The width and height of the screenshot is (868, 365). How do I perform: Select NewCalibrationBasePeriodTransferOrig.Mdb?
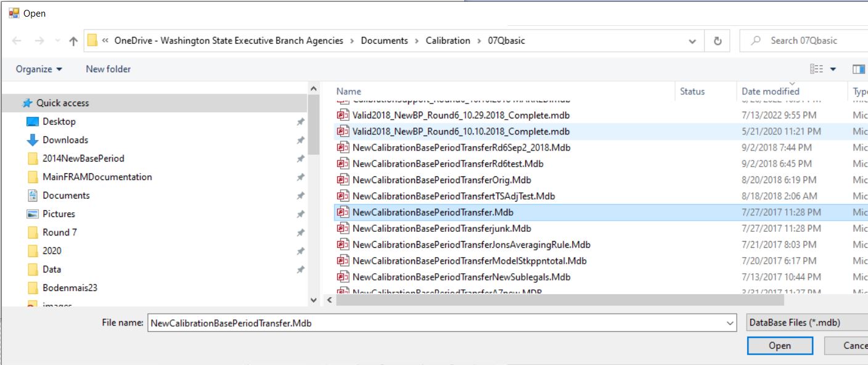click(x=441, y=180)
